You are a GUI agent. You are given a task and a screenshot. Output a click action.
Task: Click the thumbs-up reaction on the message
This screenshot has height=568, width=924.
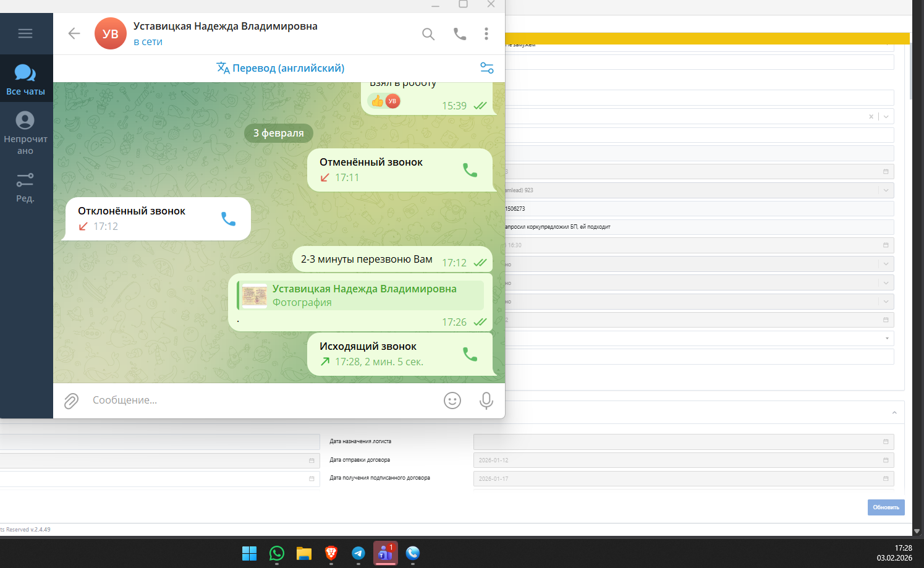378,101
